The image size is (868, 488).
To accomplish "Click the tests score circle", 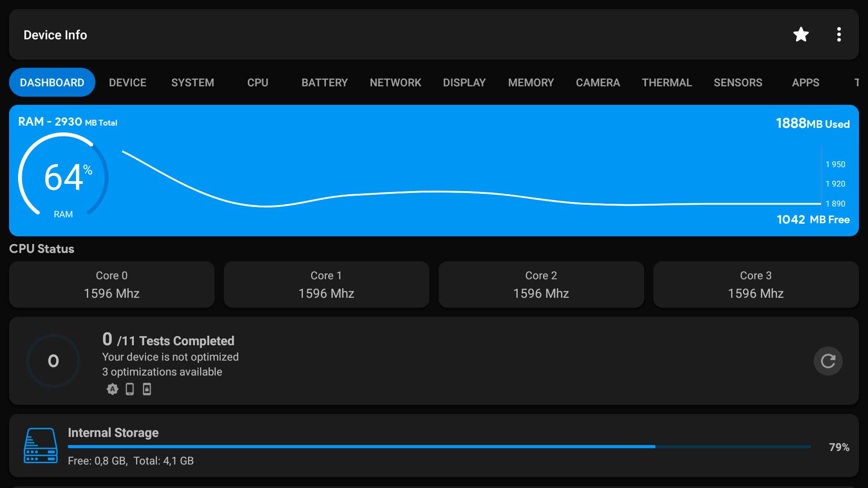I will pyautogui.click(x=53, y=361).
